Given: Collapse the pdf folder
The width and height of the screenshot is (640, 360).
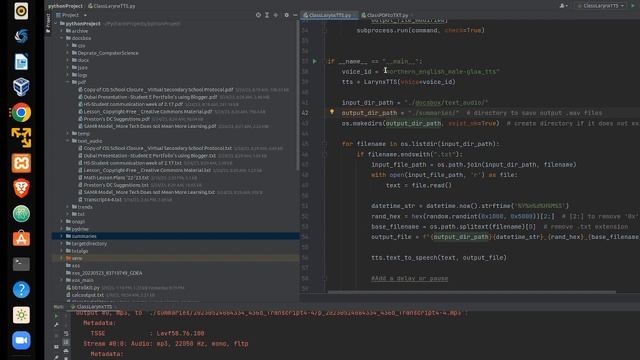Looking at the screenshot, I should click(x=68, y=82).
